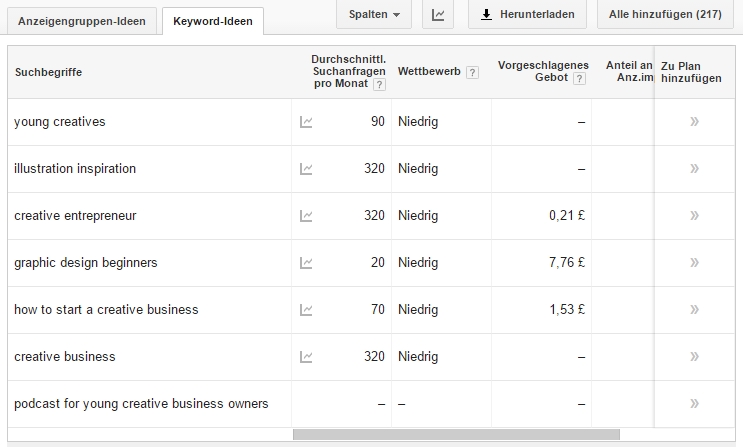Sort by Durchschnittl. Suchanfragen pro Monat header
Image resolution: width=743 pixels, height=447 pixels.
click(x=349, y=71)
